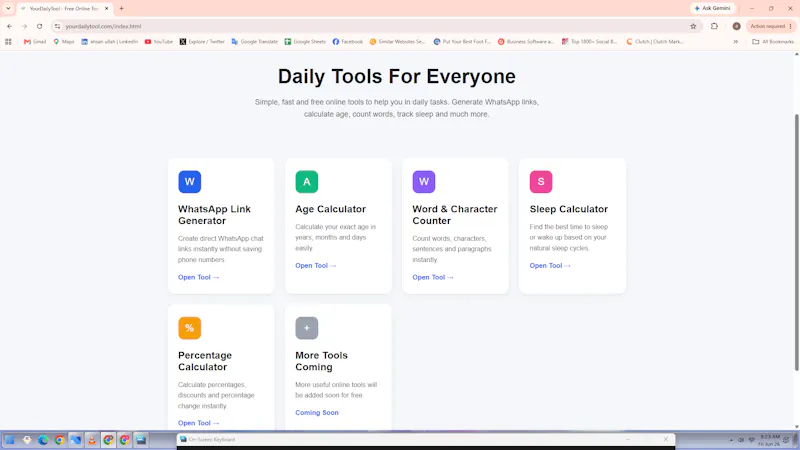Open the Business Software bookmark
The width and height of the screenshot is (800, 450).
[x=526, y=42]
